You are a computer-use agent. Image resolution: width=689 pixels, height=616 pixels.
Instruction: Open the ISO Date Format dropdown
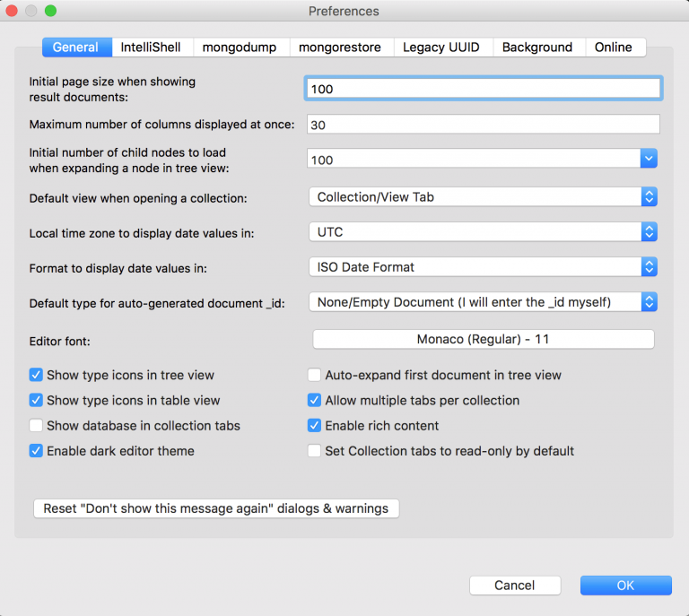pyautogui.click(x=483, y=267)
